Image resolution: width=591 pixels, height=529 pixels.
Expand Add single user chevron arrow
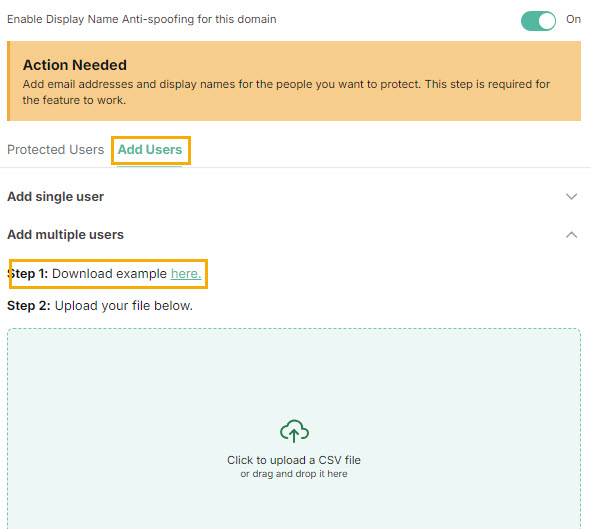tap(571, 197)
